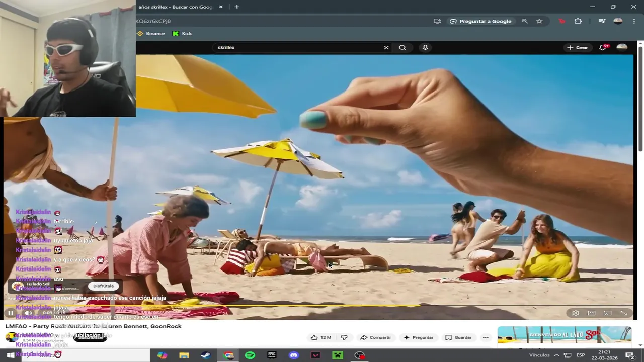644x362 pixels.
Task: Open more actions three-dots menu below the video
Action: coord(486,337)
